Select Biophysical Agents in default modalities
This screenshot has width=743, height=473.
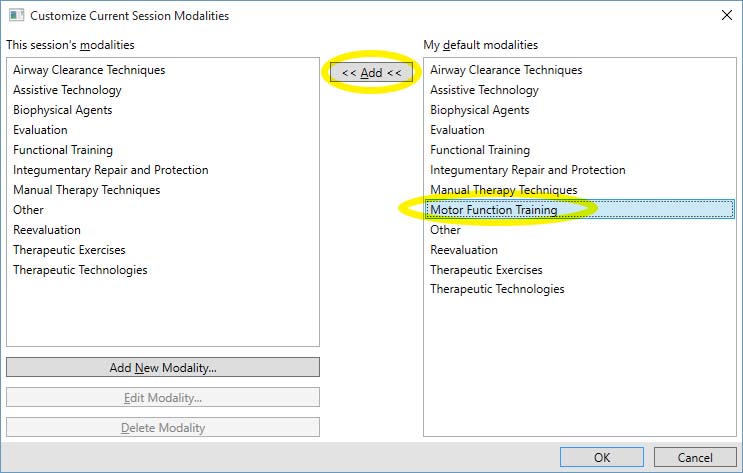[x=479, y=110]
